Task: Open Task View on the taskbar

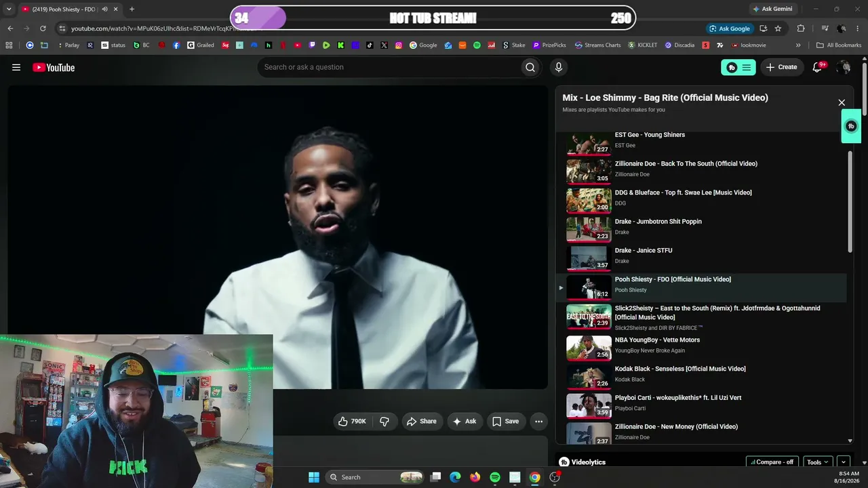Action: 436,477
